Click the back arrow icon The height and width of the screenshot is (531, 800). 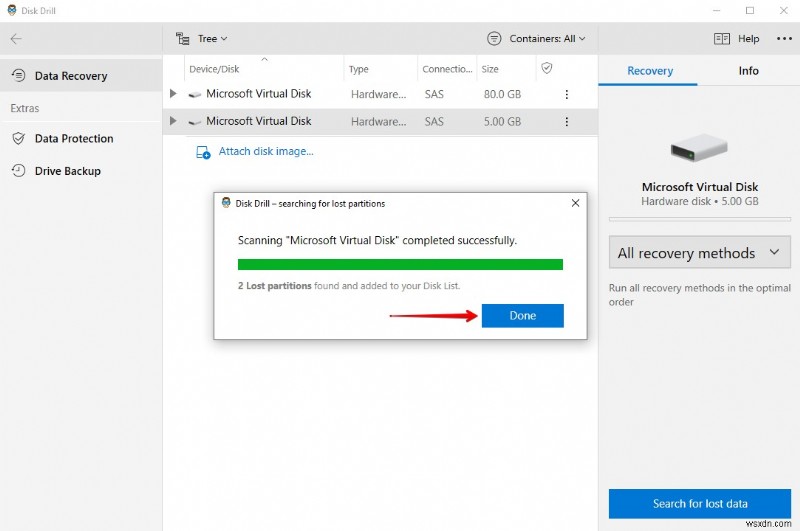point(16,39)
